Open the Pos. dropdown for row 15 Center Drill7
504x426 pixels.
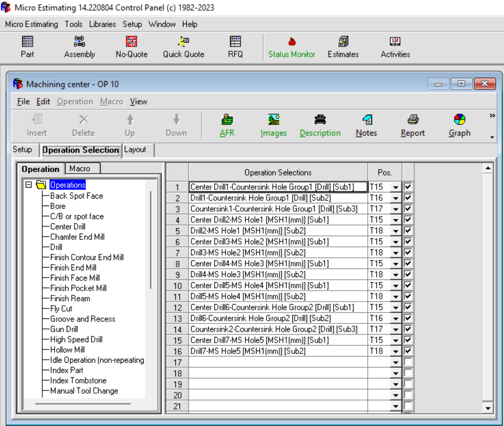(396, 340)
